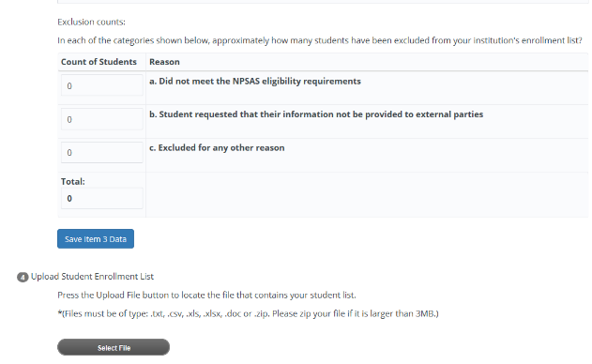Click the question about excluded students
The width and height of the screenshot is (592, 364).
tap(320, 40)
